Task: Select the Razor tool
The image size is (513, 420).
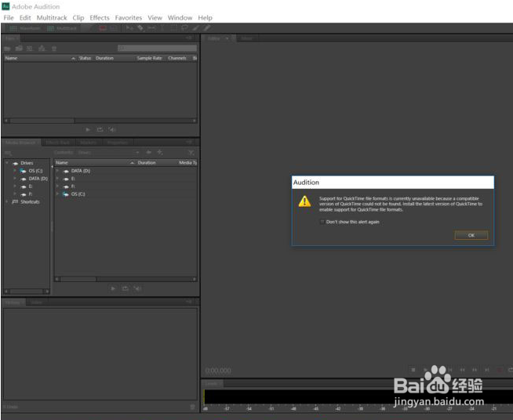Action: (x=140, y=28)
